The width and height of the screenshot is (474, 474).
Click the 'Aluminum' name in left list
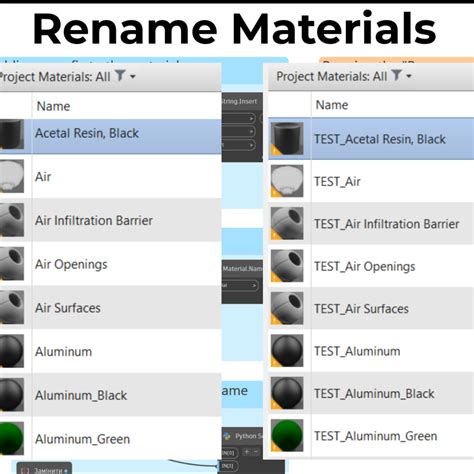pyautogui.click(x=63, y=352)
